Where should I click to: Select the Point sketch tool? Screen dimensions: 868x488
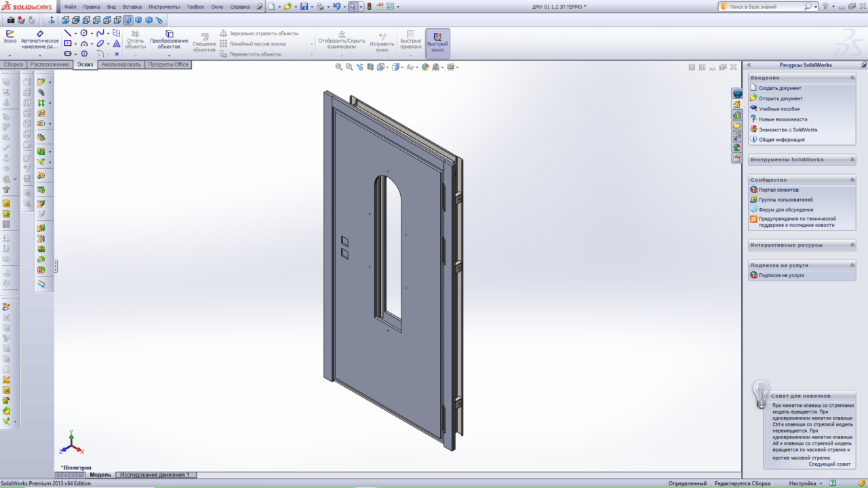117,54
